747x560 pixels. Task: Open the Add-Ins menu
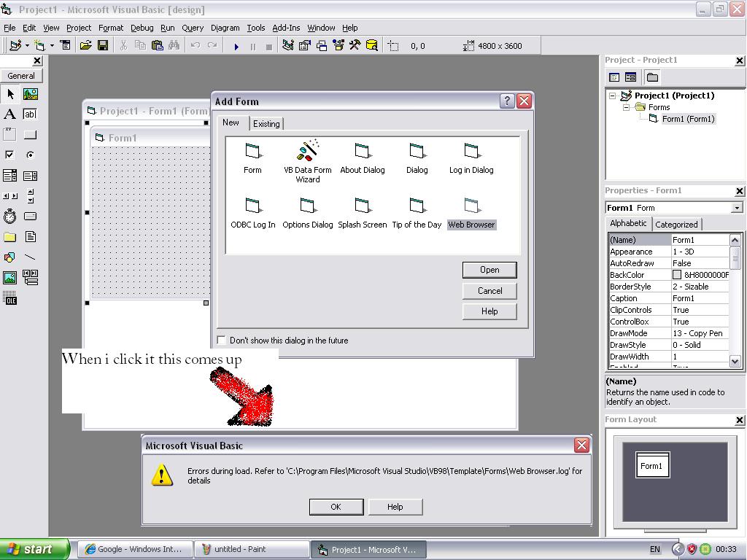[286, 28]
